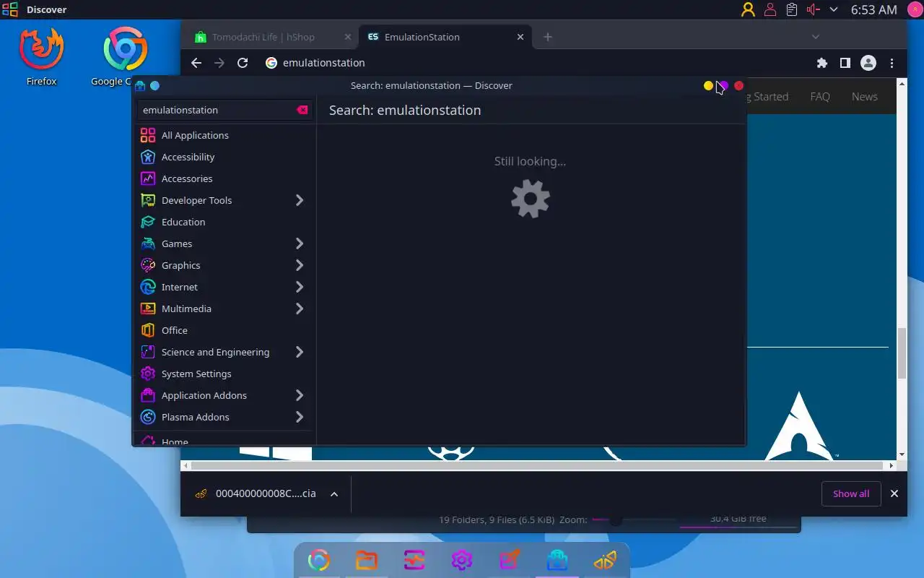
Task: Open the Application Addons category
Action: tap(225, 395)
